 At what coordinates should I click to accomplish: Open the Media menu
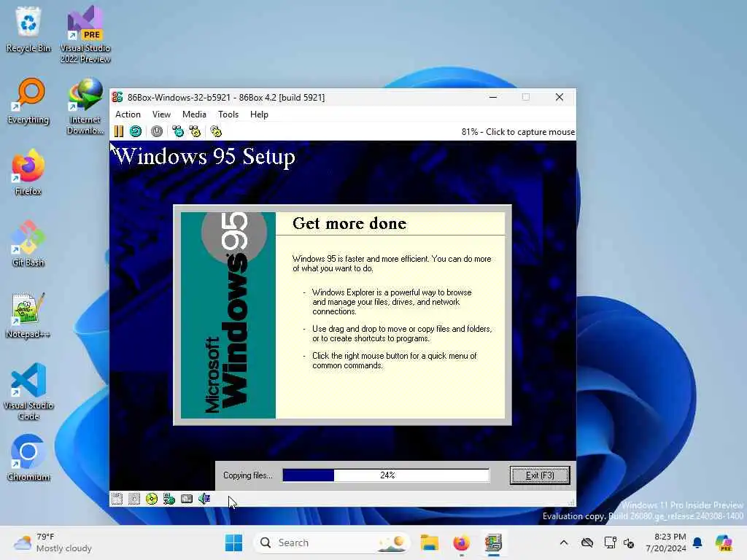[194, 114]
